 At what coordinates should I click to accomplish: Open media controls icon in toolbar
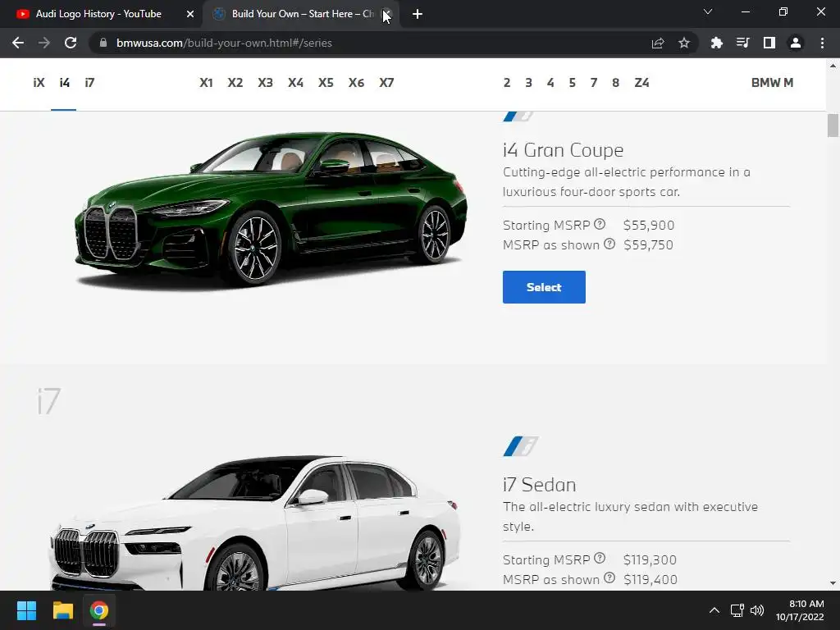click(742, 43)
